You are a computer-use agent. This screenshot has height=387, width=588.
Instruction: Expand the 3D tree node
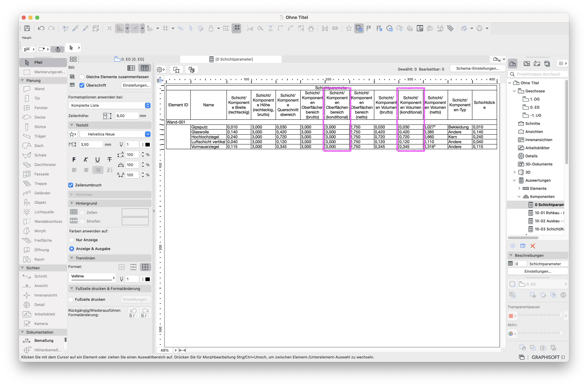click(x=515, y=172)
